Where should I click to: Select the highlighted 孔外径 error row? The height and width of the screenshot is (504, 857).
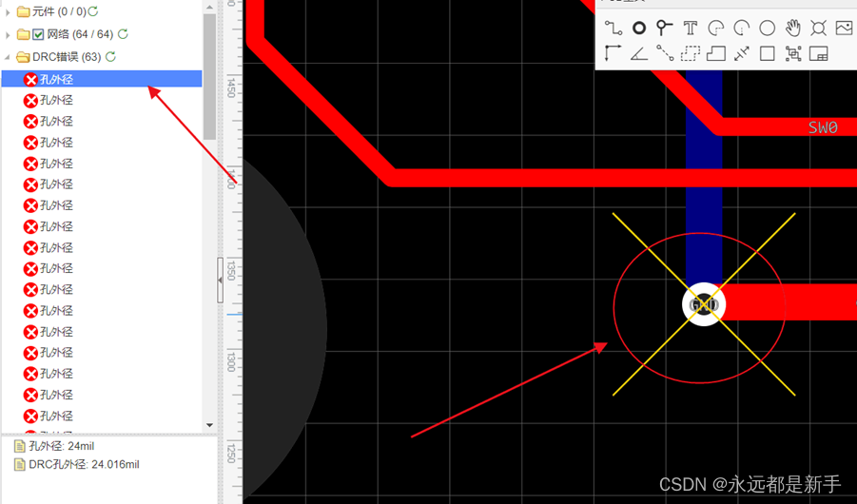(x=102, y=79)
